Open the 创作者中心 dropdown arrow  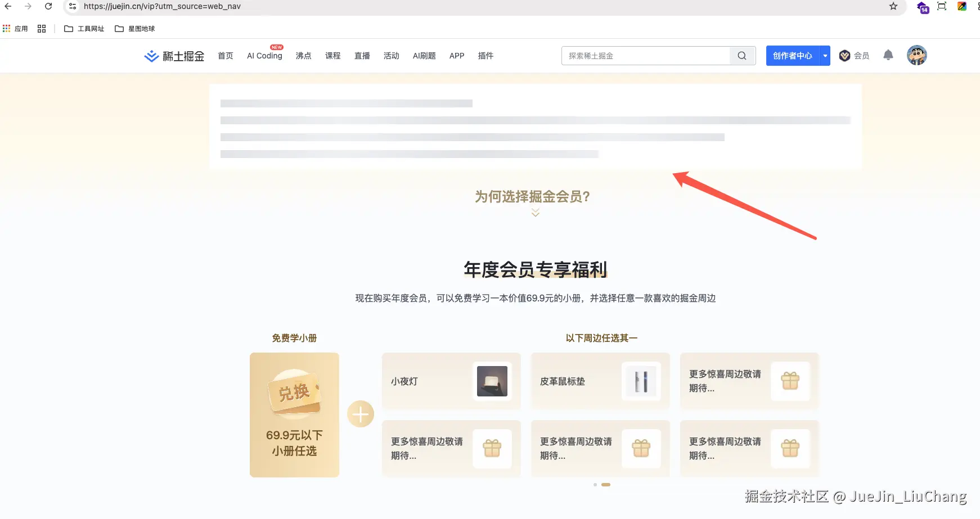pos(825,55)
